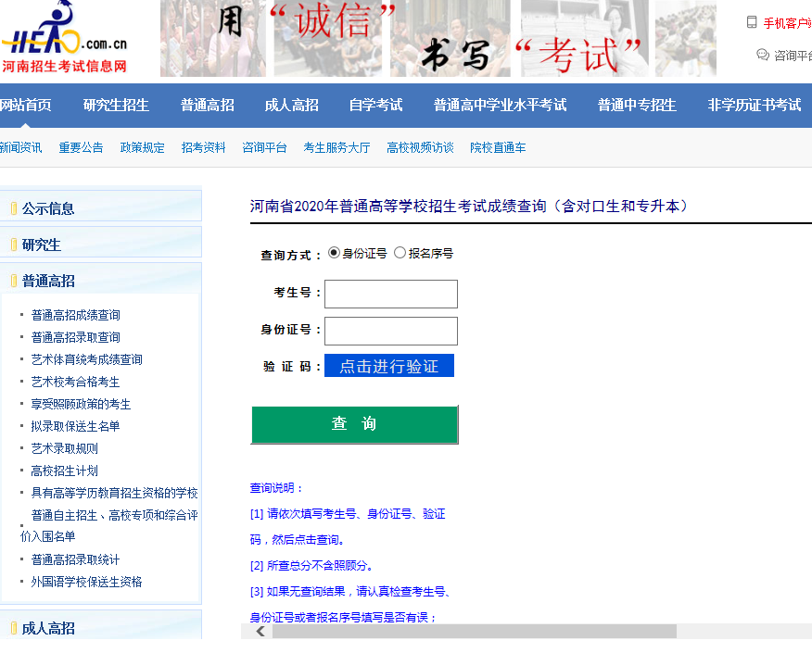Collapse the 普通高招 sidebar section
Viewport: 812px width, 653px height.
tap(48, 281)
